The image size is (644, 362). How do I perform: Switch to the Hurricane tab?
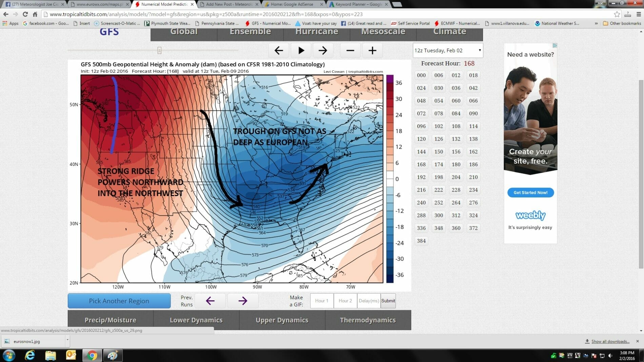coord(317,32)
